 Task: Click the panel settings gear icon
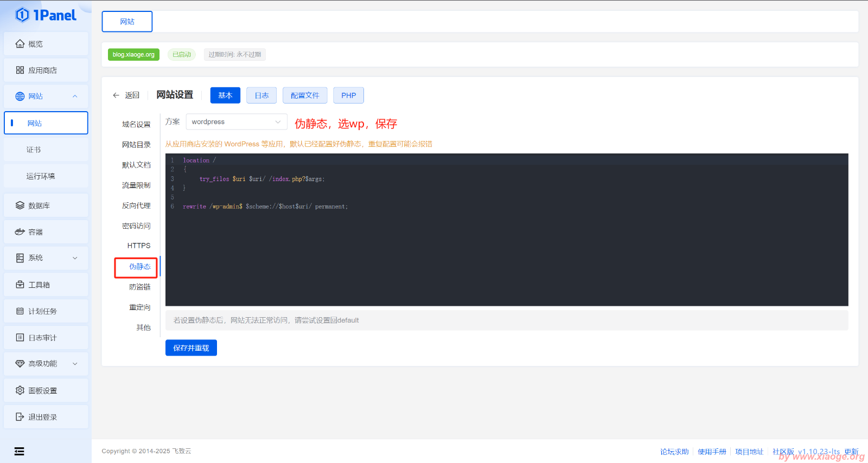click(20, 390)
